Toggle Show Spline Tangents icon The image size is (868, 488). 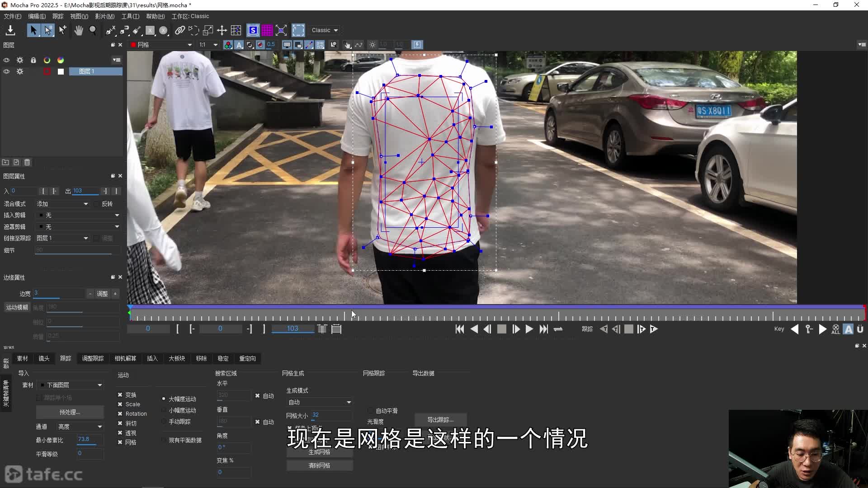click(x=309, y=45)
